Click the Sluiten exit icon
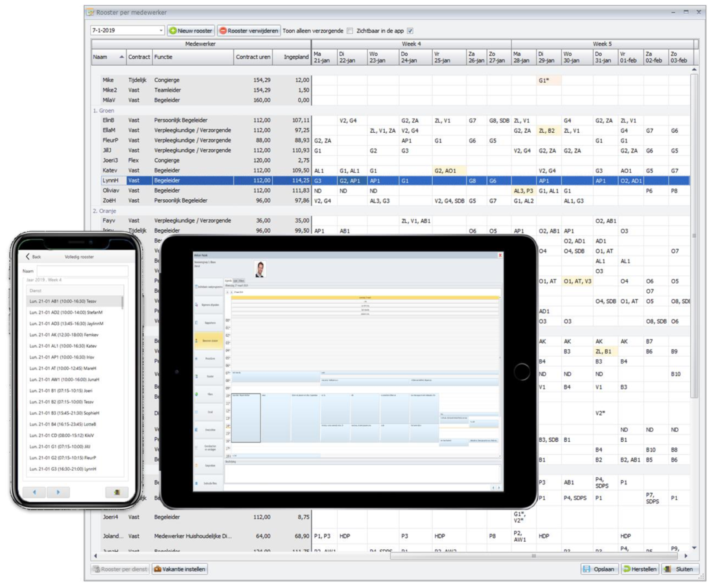Screen dimensions: 715x588 668,569
